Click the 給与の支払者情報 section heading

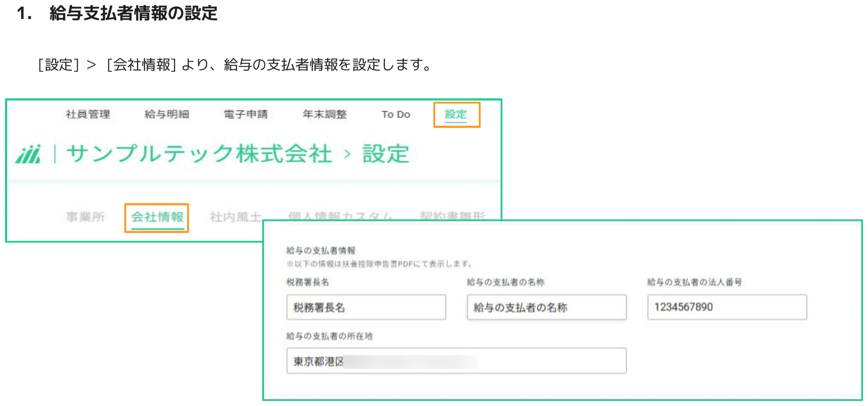(321, 250)
